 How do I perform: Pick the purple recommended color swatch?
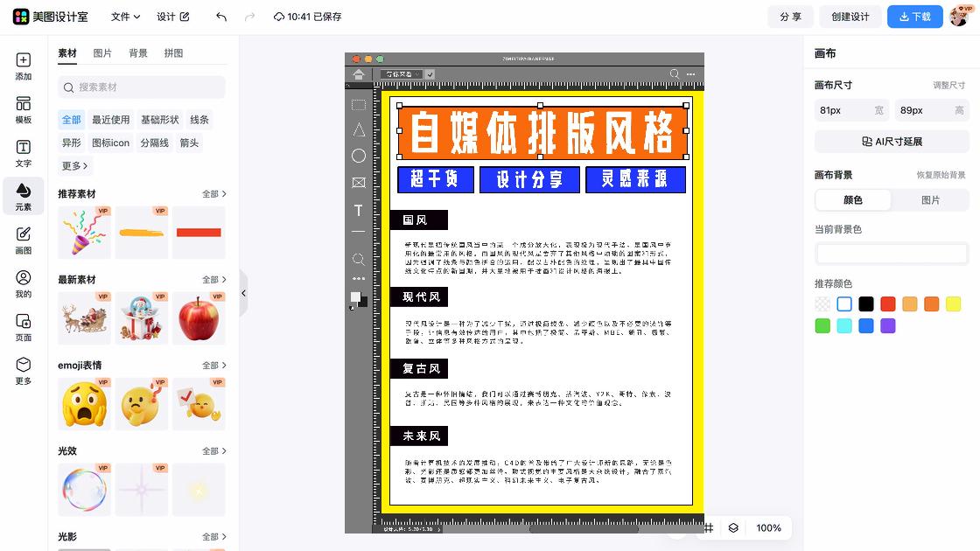click(888, 326)
